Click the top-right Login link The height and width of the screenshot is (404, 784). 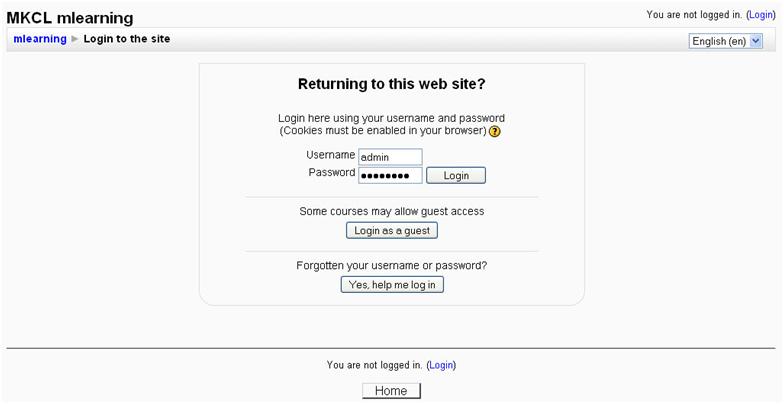coord(763,15)
